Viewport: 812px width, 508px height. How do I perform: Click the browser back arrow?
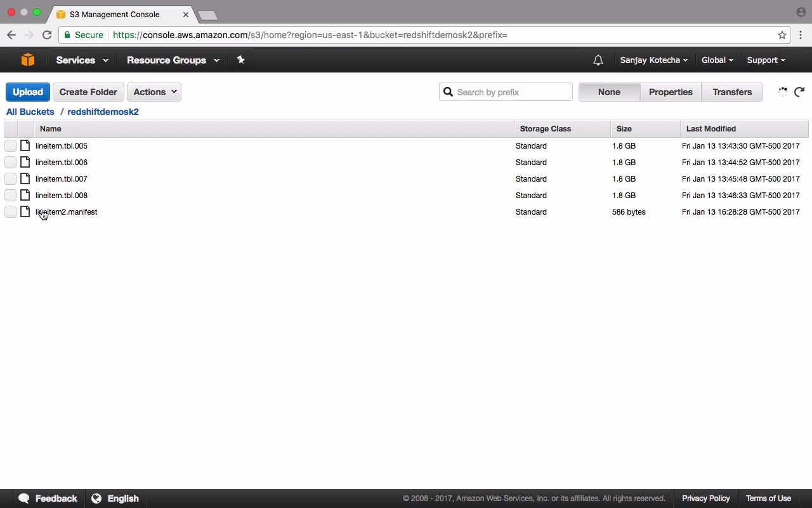pyautogui.click(x=11, y=35)
